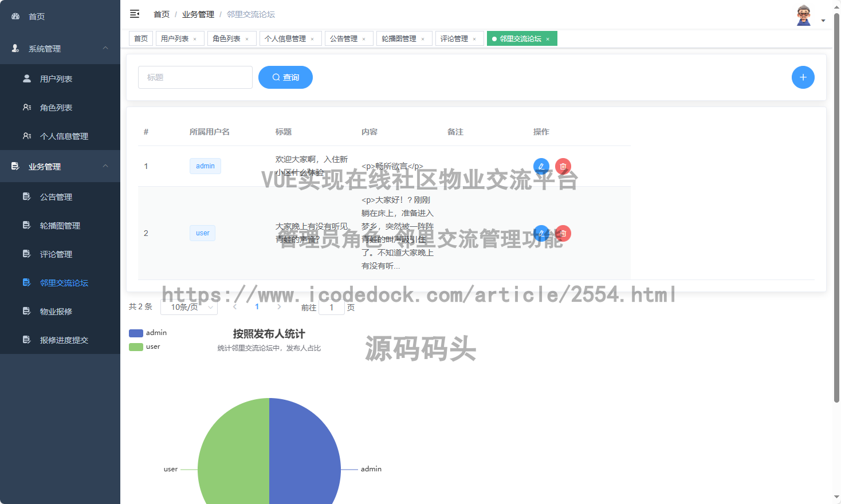This screenshot has width=841, height=504.
Task: Close the 轮播图管理 tab
Action: [423, 39]
